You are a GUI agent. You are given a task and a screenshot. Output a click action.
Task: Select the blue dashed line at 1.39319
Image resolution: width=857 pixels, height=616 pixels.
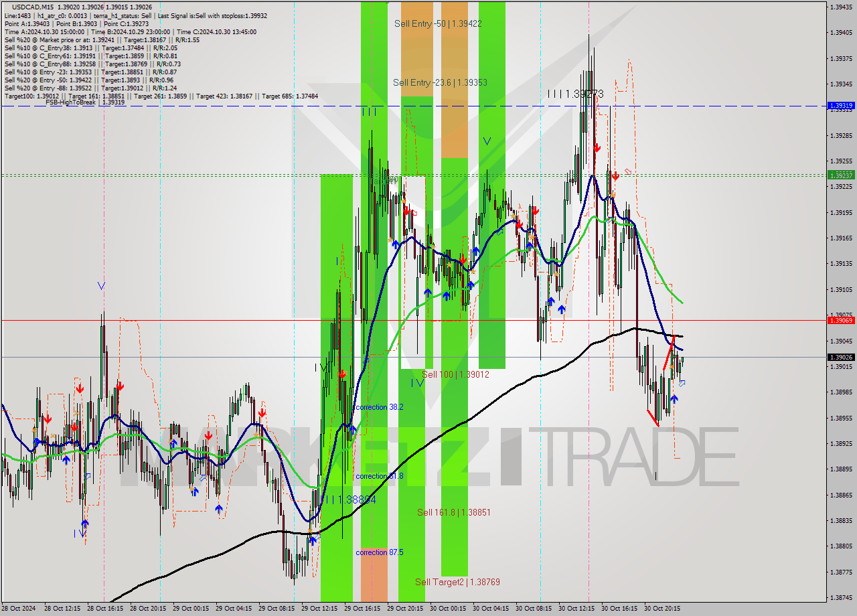pos(414,106)
